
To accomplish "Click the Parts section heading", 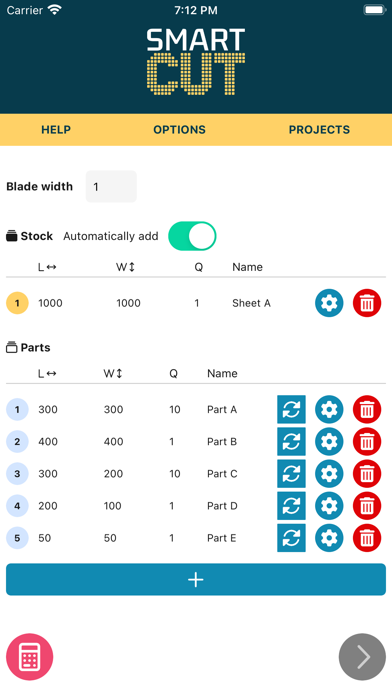I will coord(28,348).
